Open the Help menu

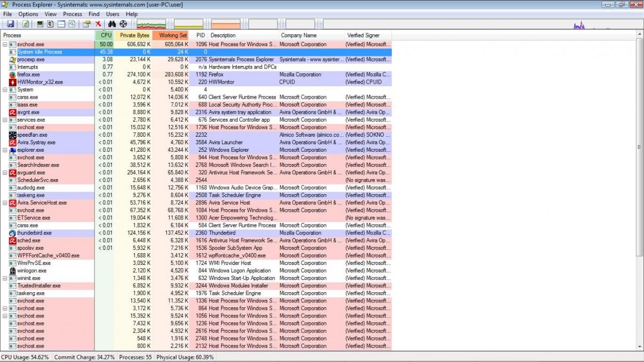pyautogui.click(x=131, y=14)
